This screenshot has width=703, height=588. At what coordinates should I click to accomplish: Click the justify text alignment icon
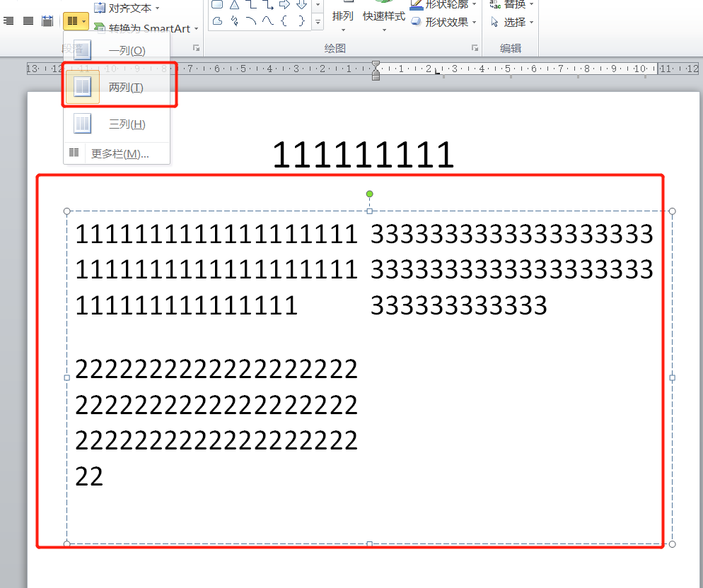[x=28, y=21]
